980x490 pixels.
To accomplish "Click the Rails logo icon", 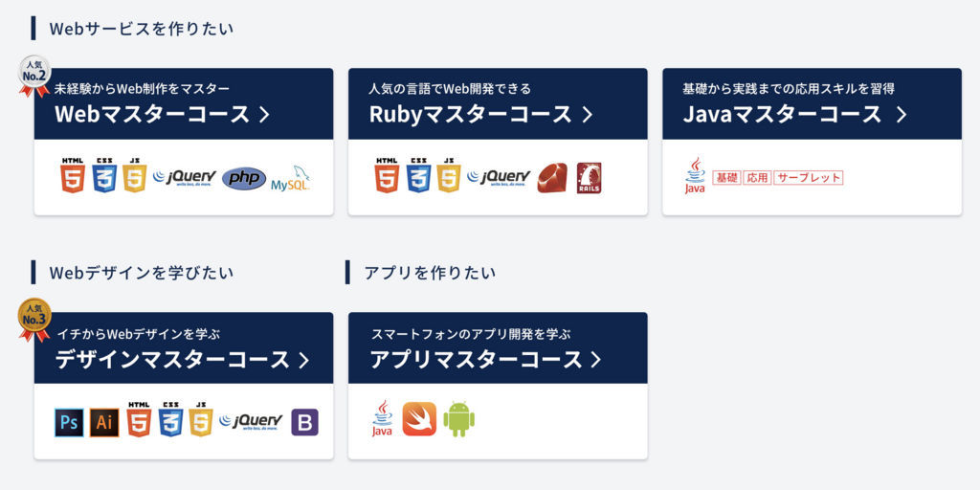I will coord(589,178).
